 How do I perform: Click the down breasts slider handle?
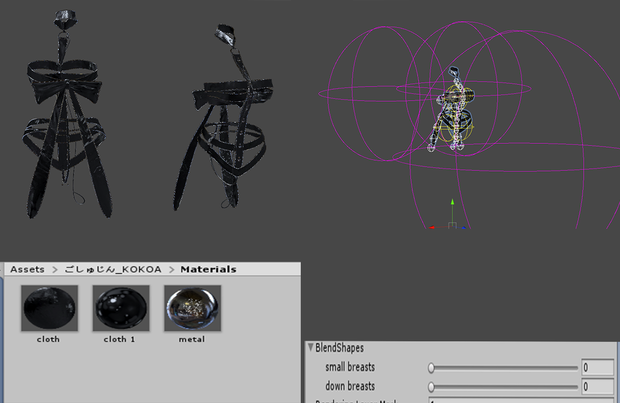click(431, 386)
